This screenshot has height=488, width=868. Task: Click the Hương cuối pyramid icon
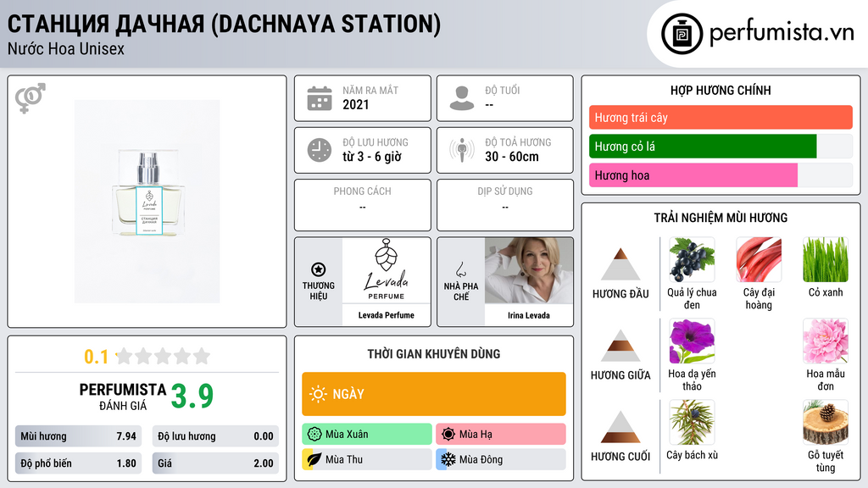(620, 427)
